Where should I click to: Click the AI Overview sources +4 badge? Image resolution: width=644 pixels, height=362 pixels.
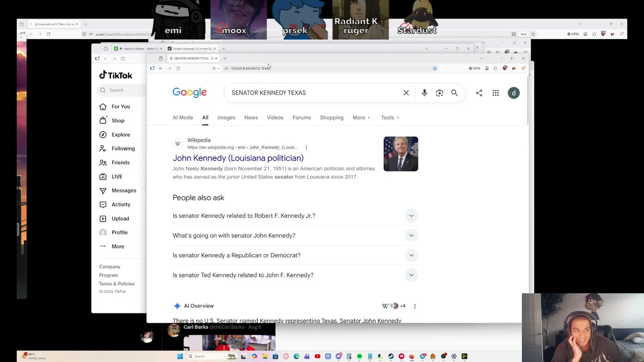click(394, 306)
